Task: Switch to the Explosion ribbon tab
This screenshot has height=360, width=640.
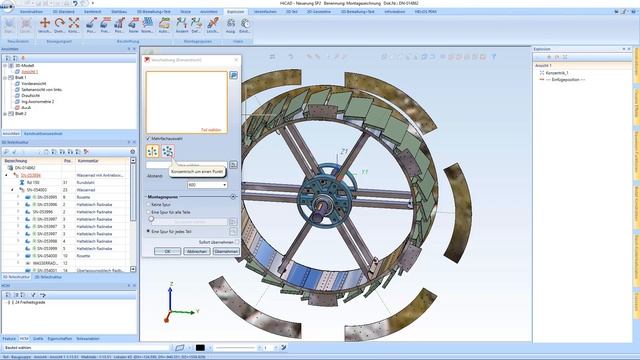Action: point(236,12)
